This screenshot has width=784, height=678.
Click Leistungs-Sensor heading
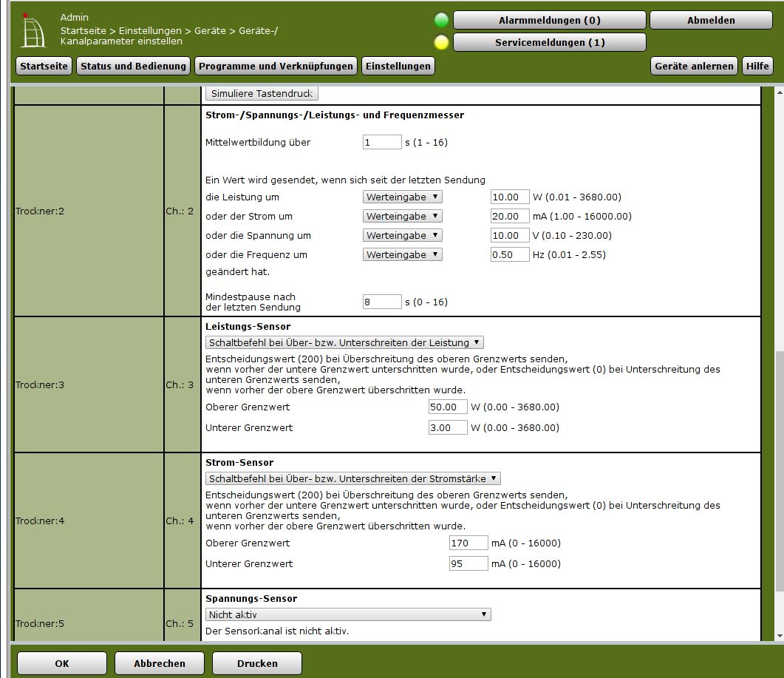pyautogui.click(x=248, y=327)
